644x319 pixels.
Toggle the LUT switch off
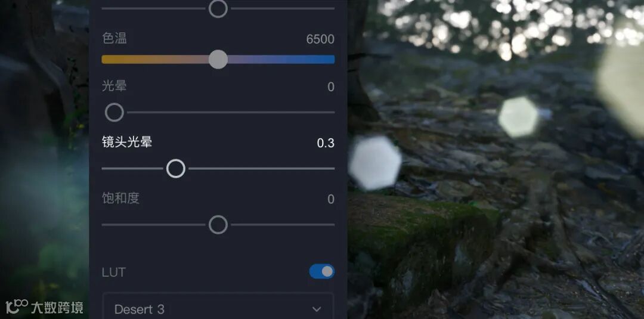tap(321, 271)
